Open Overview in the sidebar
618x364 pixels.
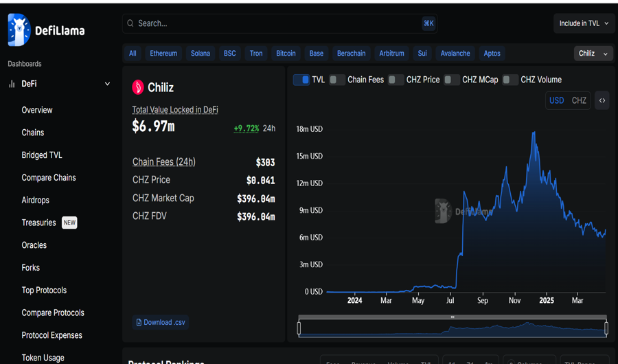(37, 110)
